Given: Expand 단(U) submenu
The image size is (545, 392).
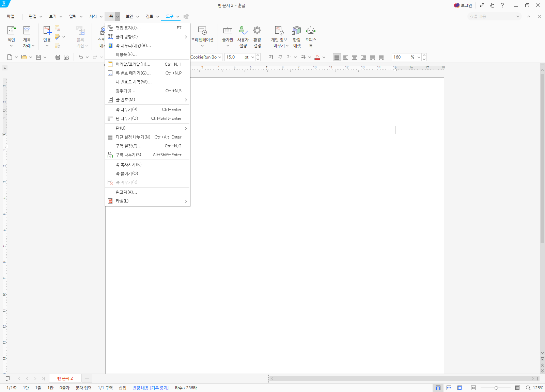Looking at the screenshot, I should click(186, 128).
